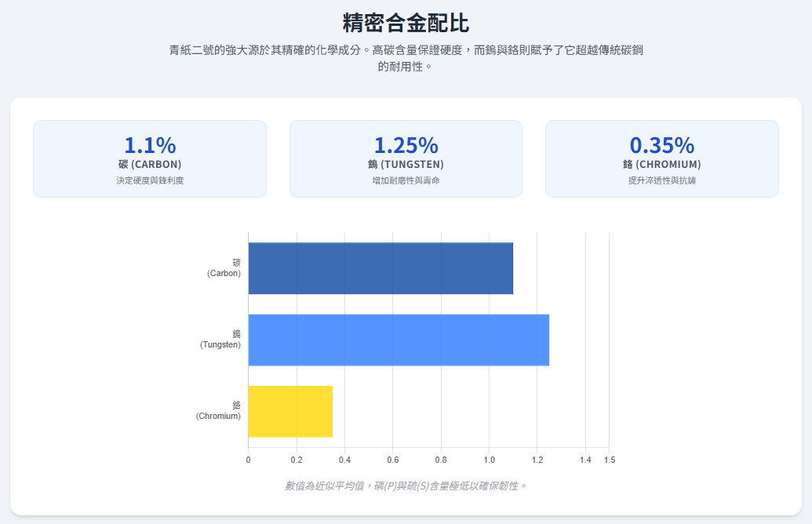Select the 1.1% value in the Carbon card
Image resolution: width=812 pixels, height=524 pixels.
[150, 145]
